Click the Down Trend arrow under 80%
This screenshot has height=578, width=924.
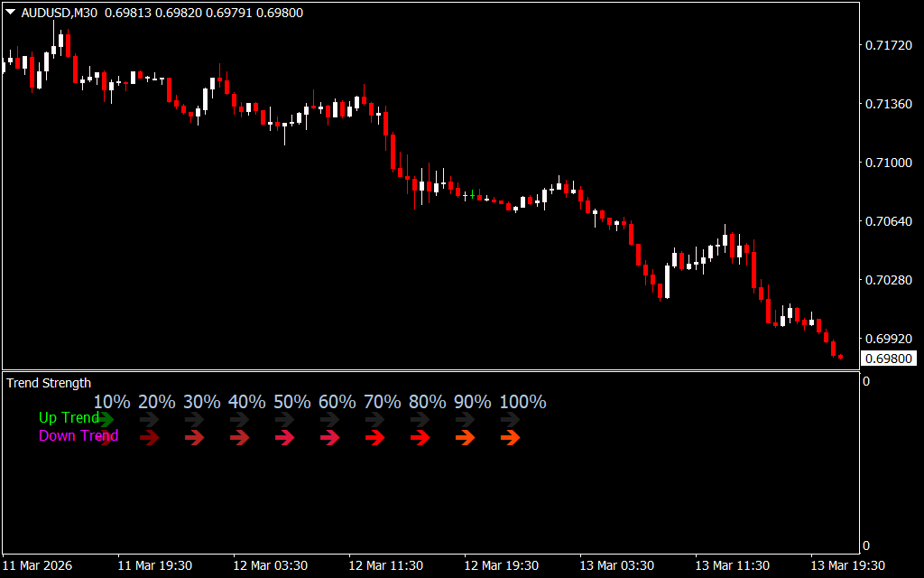click(x=420, y=438)
